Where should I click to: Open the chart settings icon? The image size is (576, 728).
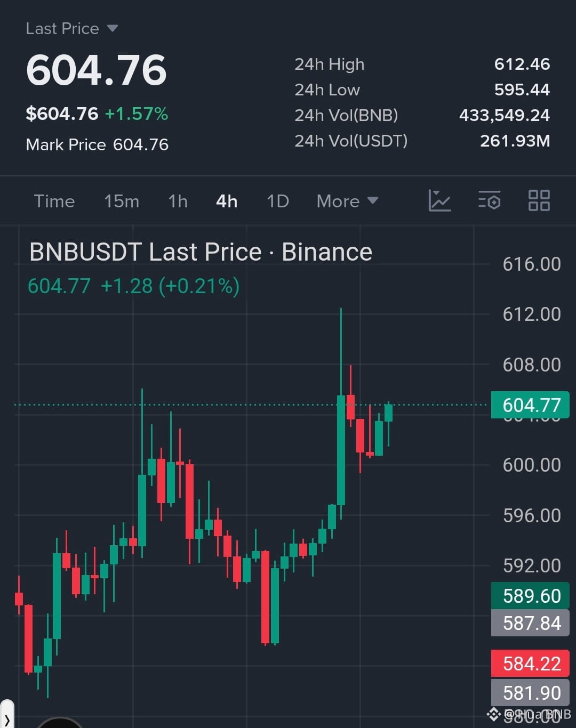[x=489, y=201]
